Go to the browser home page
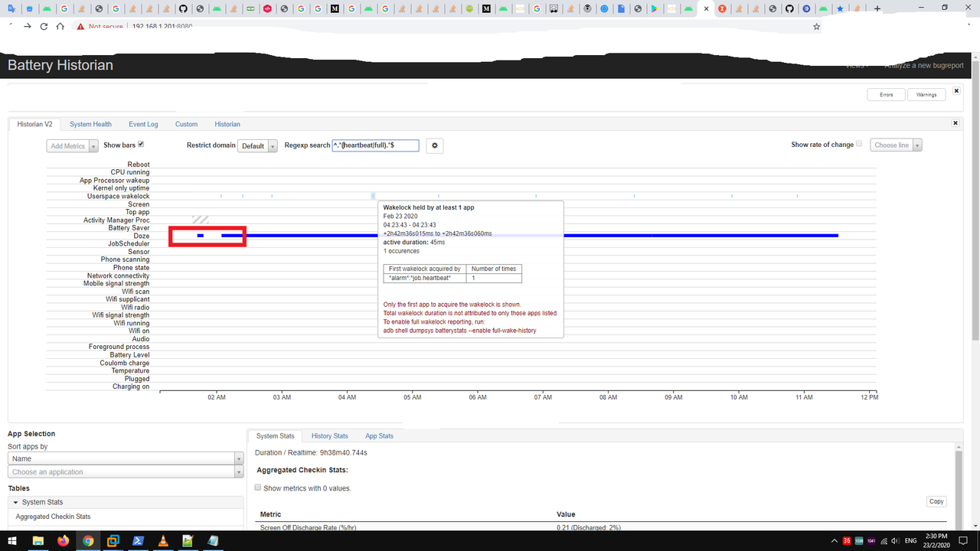 (x=60, y=26)
